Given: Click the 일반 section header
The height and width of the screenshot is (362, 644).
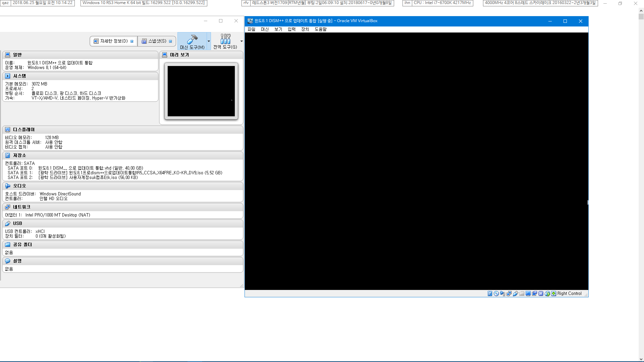Looking at the screenshot, I should click(x=80, y=55).
